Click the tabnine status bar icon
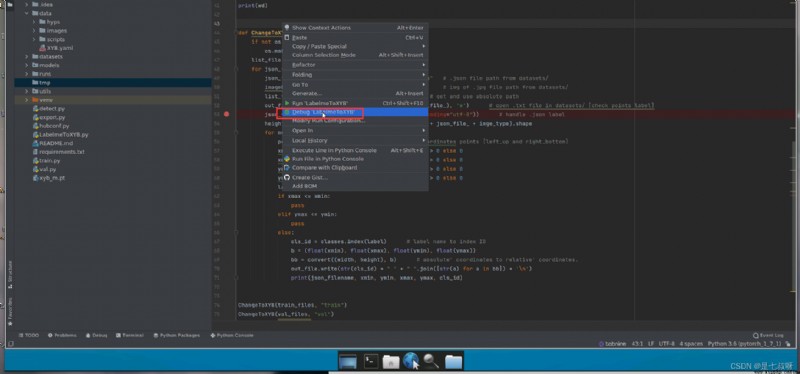This screenshot has width=800, height=374. click(x=603, y=344)
